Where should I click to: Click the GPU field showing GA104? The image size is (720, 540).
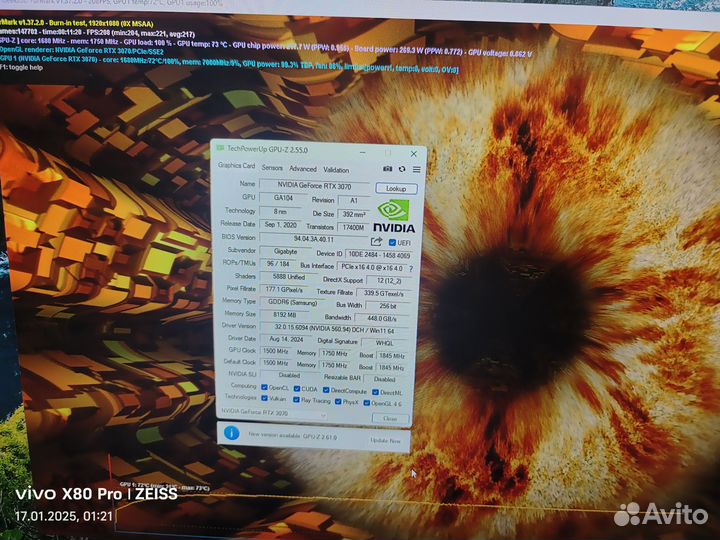click(283, 198)
